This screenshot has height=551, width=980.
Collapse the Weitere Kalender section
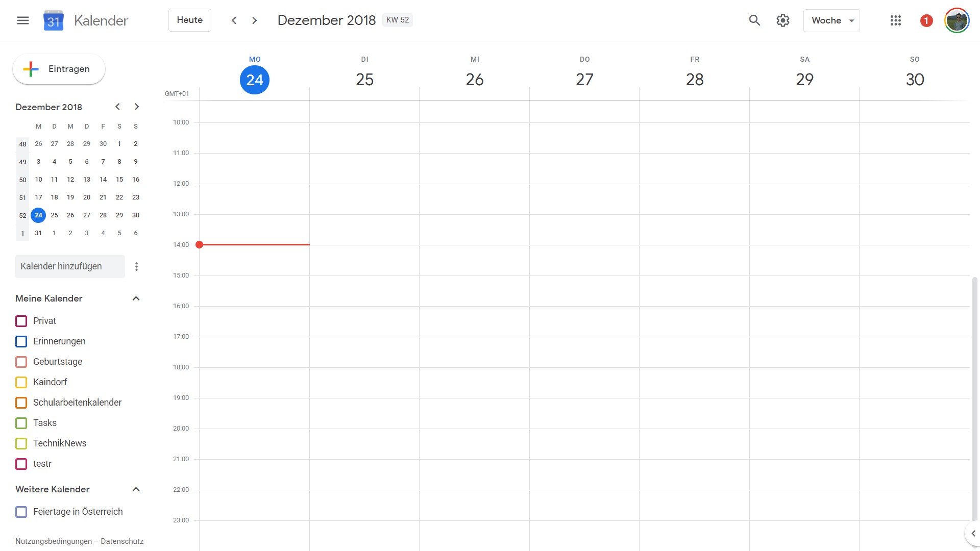(136, 489)
